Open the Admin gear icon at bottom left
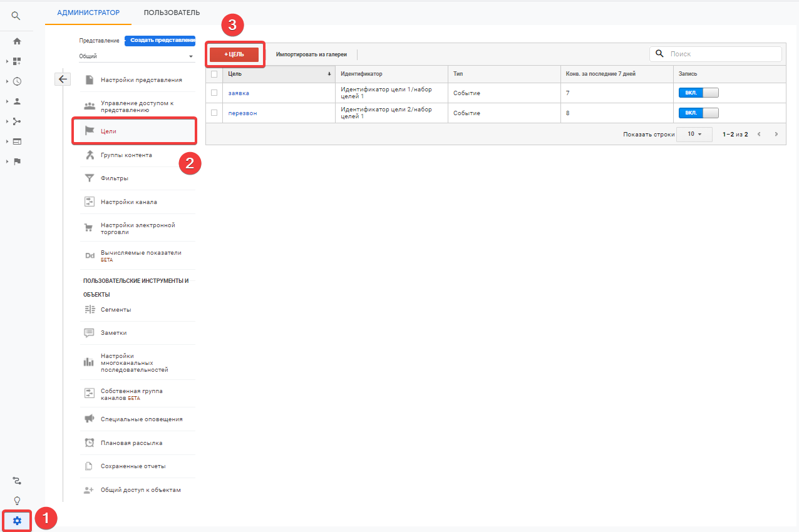 (17, 521)
